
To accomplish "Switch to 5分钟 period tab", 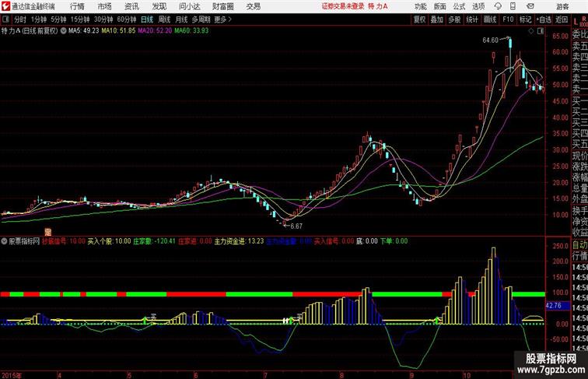I will tap(58, 19).
